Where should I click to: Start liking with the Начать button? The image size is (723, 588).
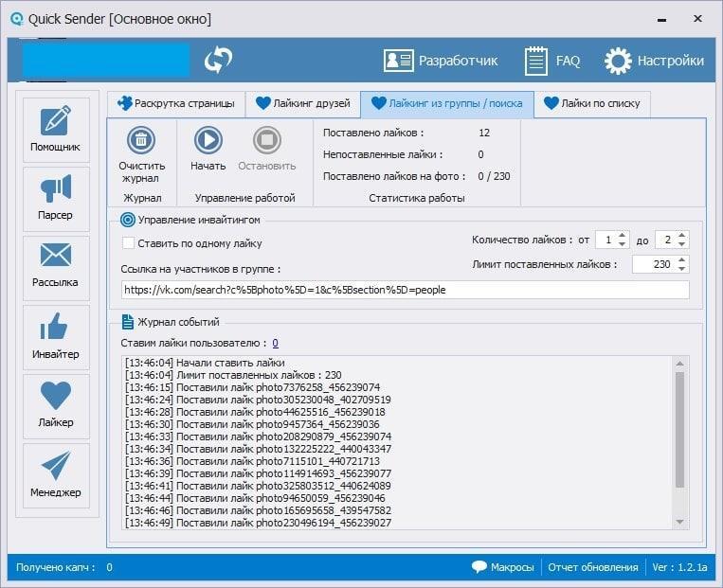click(x=208, y=149)
